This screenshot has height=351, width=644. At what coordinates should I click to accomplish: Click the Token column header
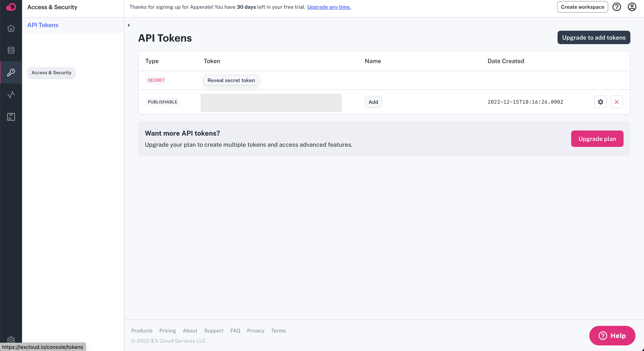pos(212,61)
